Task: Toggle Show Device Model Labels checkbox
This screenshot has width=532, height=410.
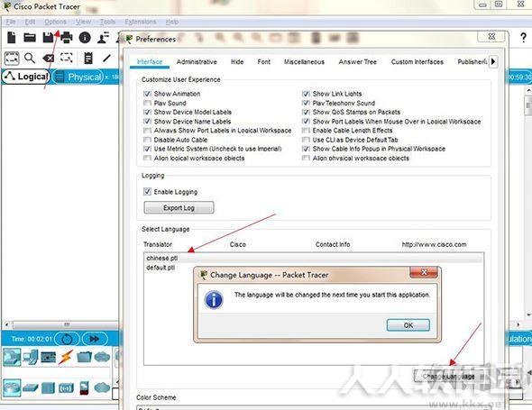Action: (147, 113)
